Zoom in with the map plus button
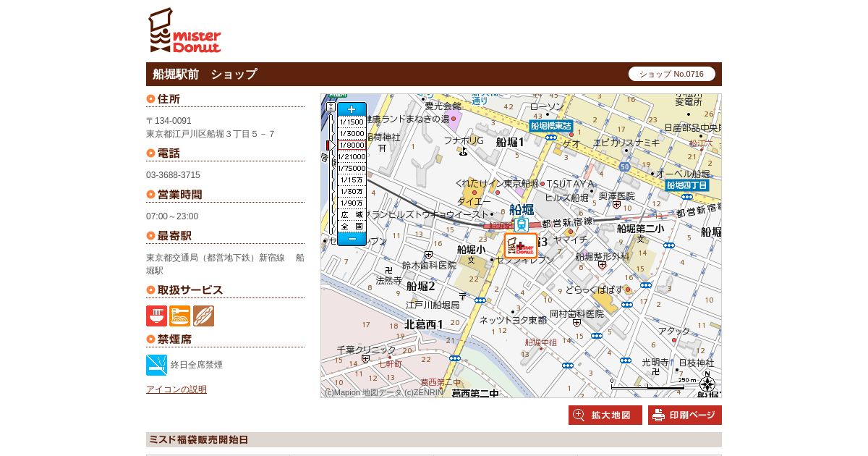 pos(352,109)
